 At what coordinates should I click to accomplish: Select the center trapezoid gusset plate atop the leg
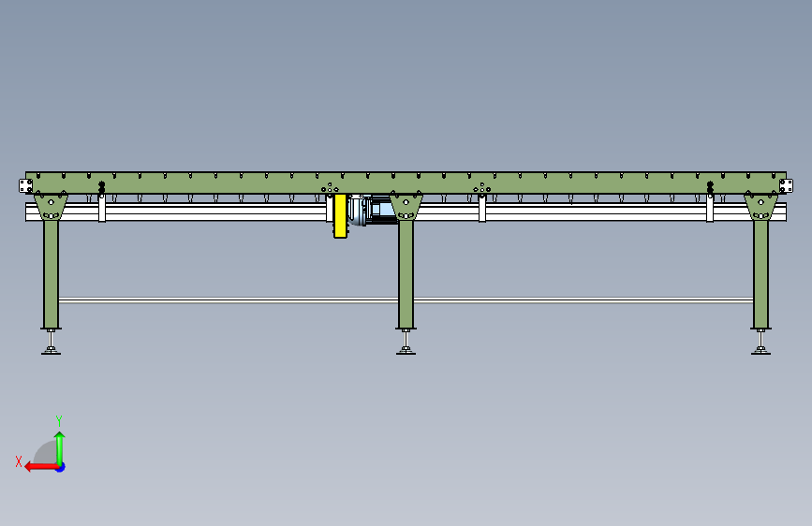[x=406, y=206]
